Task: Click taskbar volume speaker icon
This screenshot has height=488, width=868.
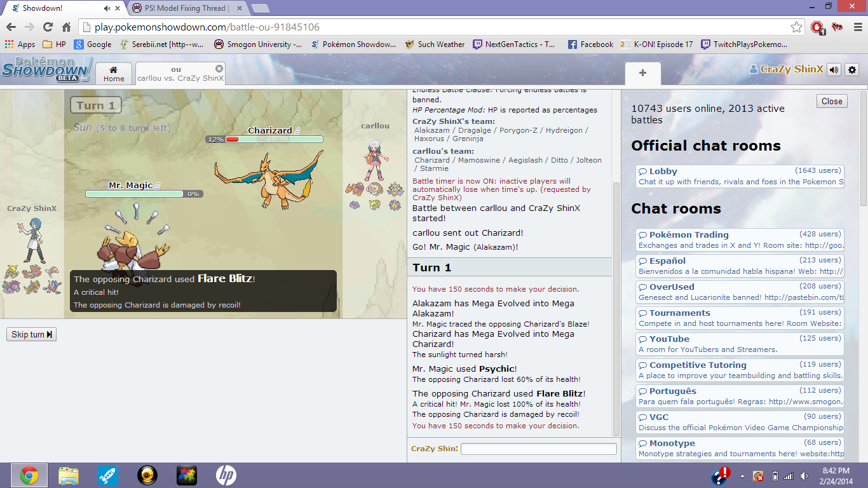Action: point(803,475)
